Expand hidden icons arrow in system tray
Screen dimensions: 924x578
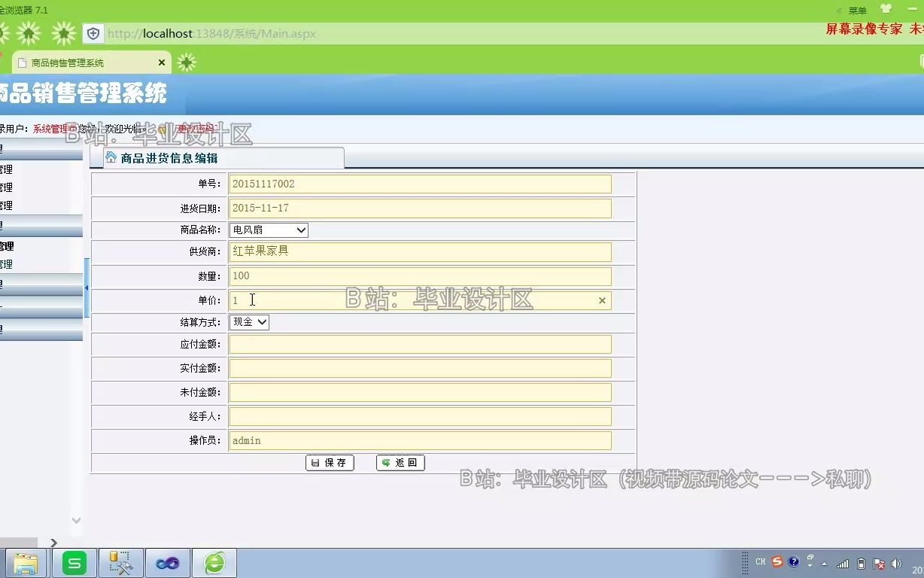[825, 564]
